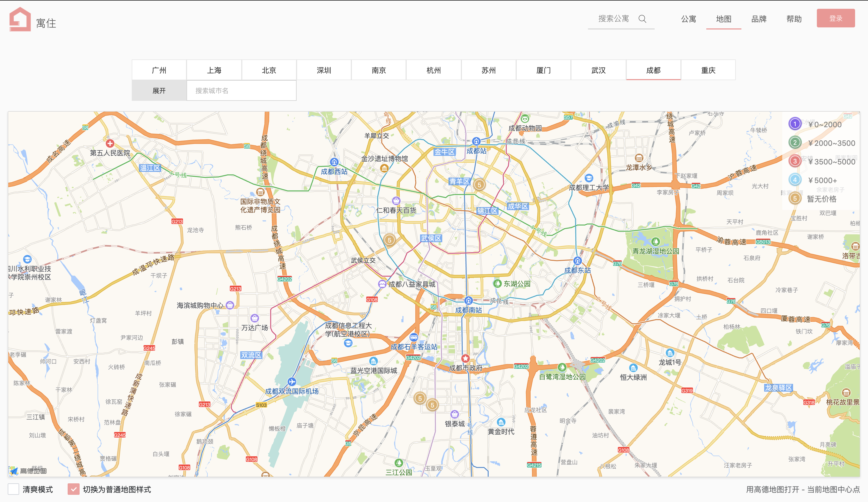Click the 万达广场 shopping bag icon

point(254,318)
